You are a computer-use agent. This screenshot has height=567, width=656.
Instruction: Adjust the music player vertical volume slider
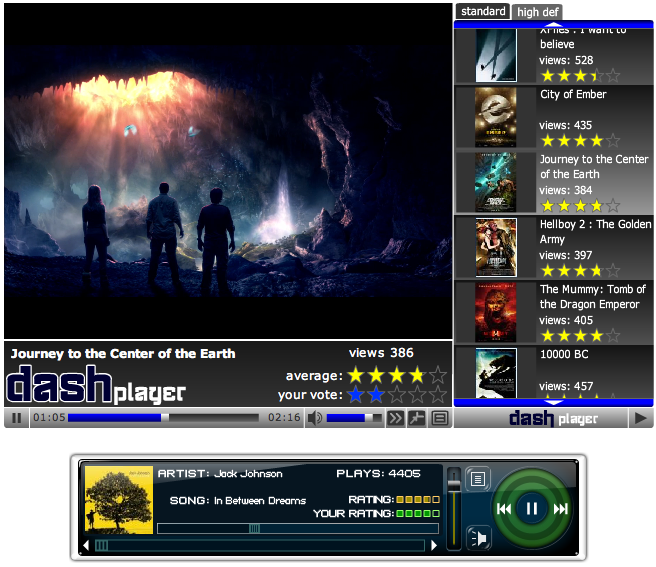454,508
